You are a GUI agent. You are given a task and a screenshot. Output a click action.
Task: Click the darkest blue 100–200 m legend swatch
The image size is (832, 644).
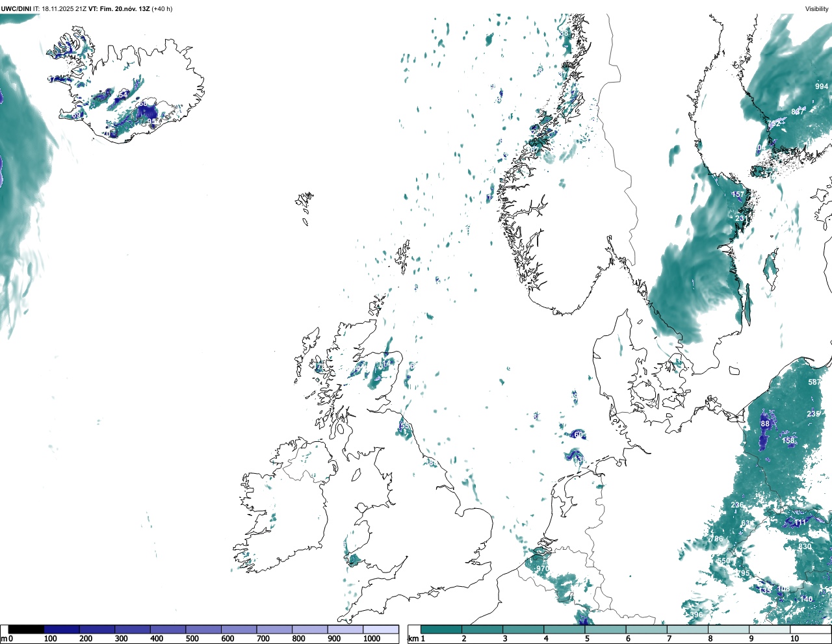62,630
